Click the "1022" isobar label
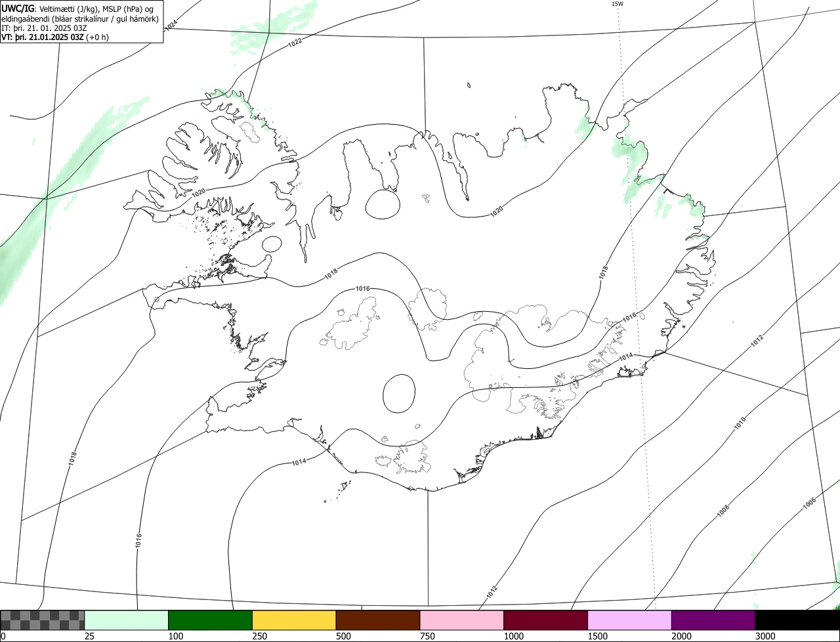840x642 pixels. coord(295,41)
